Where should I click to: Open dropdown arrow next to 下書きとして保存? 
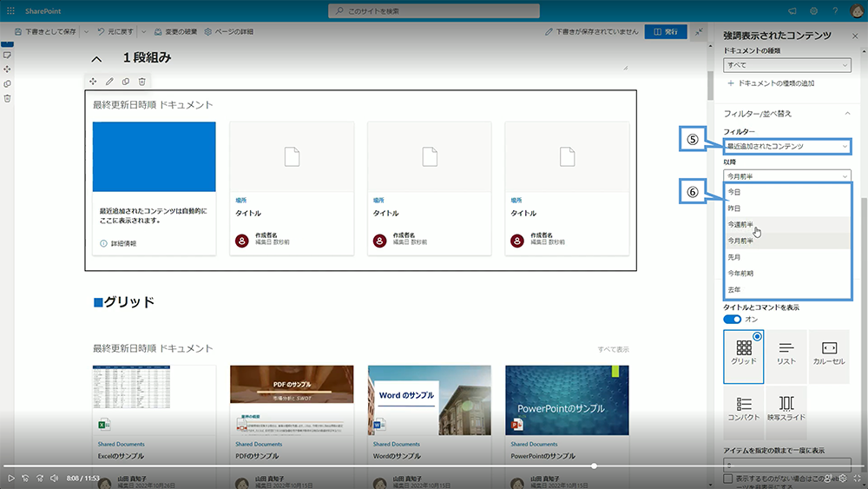pyautogui.click(x=86, y=32)
